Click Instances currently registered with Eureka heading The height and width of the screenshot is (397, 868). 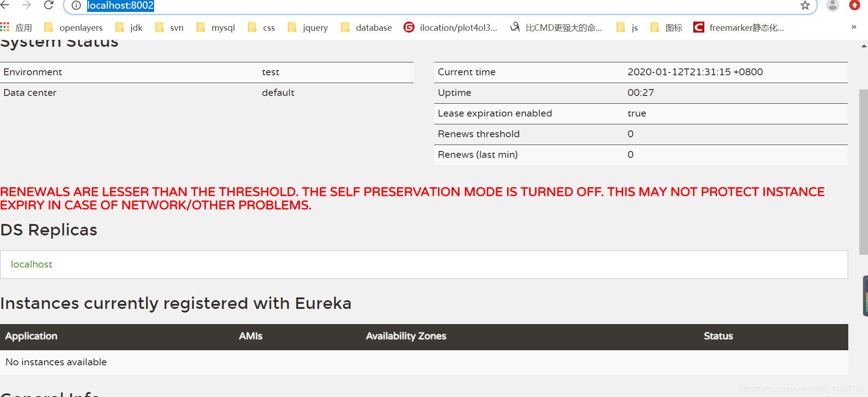(176, 304)
